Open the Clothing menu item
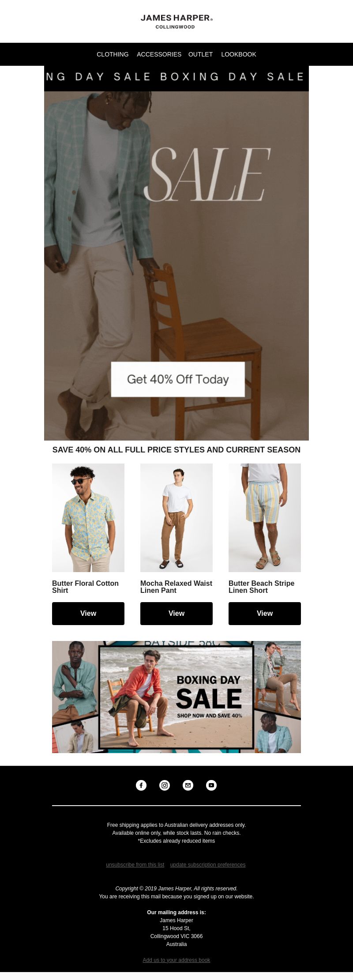Viewport: 353px width, 980px height. [x=113, y=54]
